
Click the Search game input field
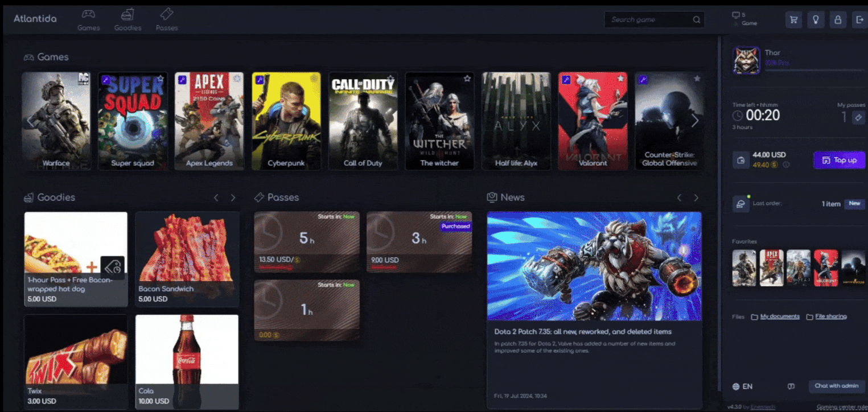655,20
